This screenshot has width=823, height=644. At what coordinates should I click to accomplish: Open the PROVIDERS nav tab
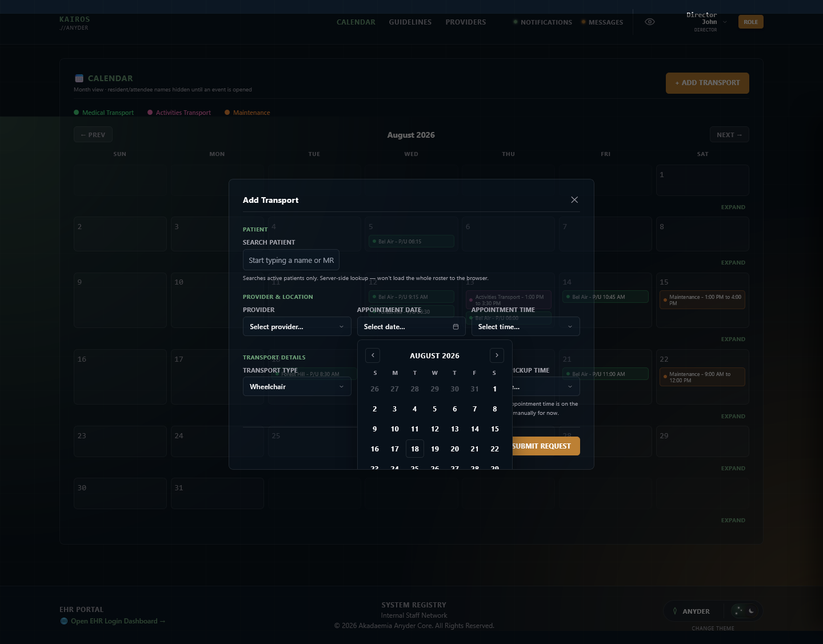pyautogui.click(x=466, y=22)
